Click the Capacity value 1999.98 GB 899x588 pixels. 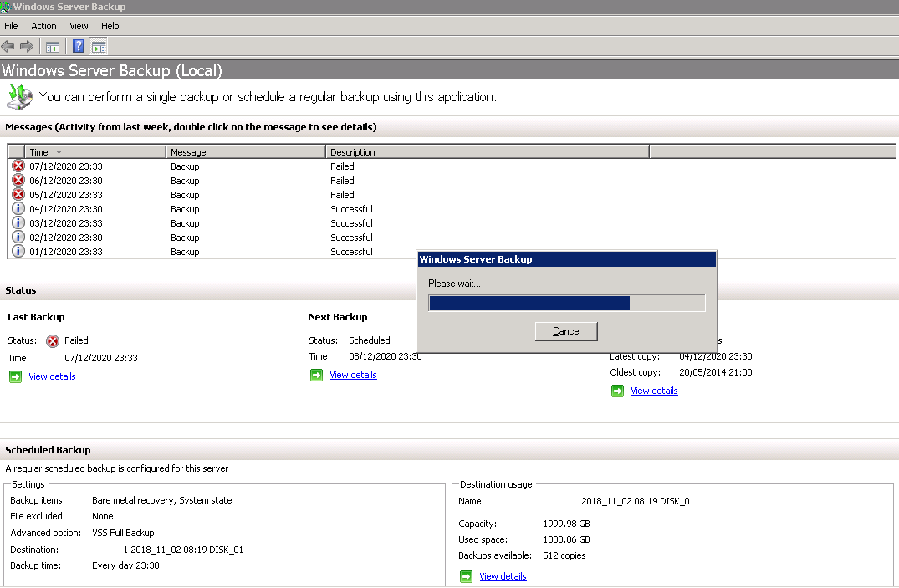[566, 524]
